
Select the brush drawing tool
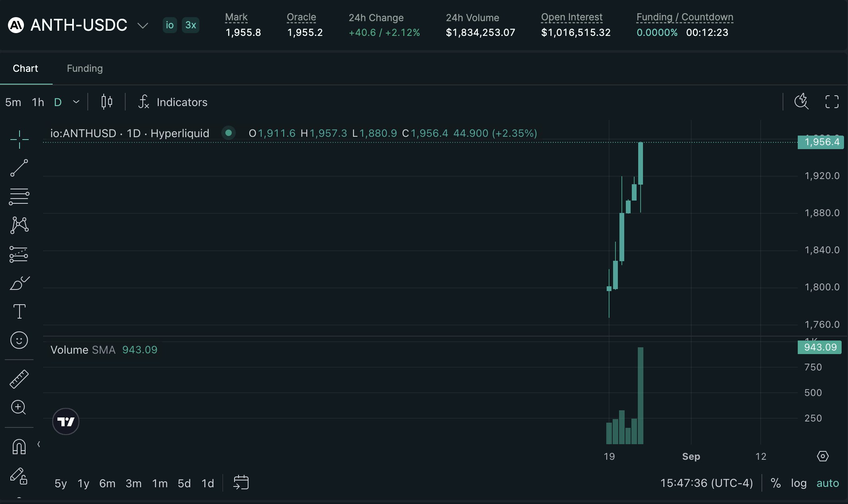[x=19, y=283]
